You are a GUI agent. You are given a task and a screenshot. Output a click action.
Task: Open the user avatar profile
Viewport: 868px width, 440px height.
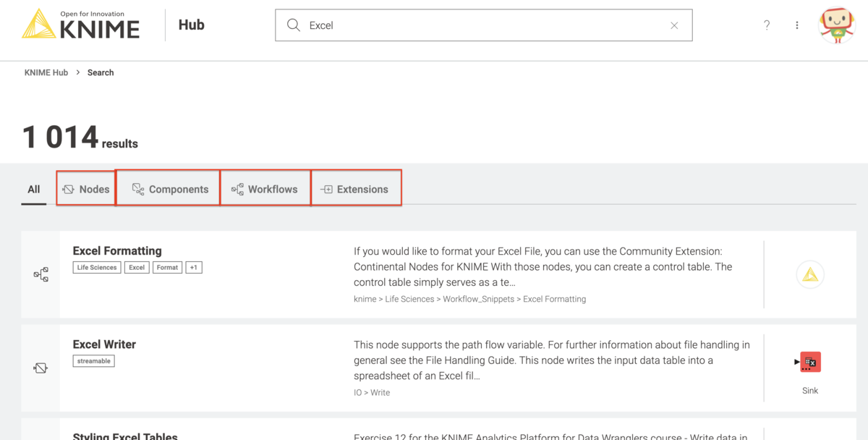[x=837, y=25]
